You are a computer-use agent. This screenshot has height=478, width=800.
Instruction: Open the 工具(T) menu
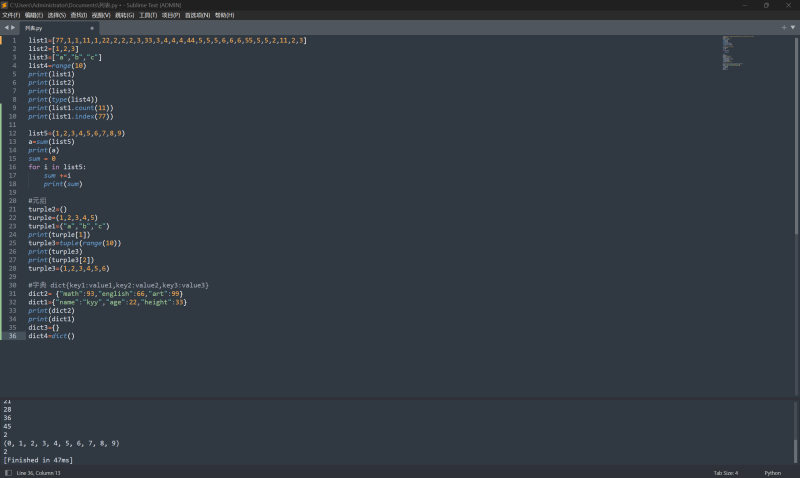(148, 15)
